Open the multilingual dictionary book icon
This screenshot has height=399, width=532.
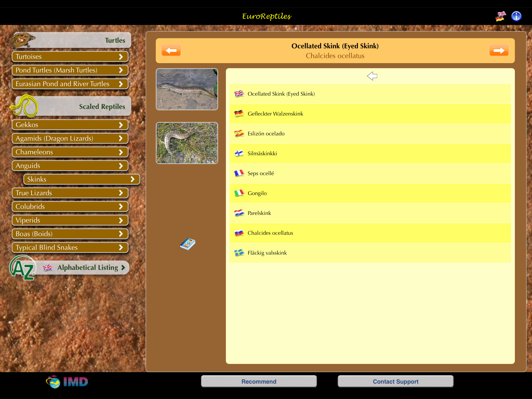188,244
